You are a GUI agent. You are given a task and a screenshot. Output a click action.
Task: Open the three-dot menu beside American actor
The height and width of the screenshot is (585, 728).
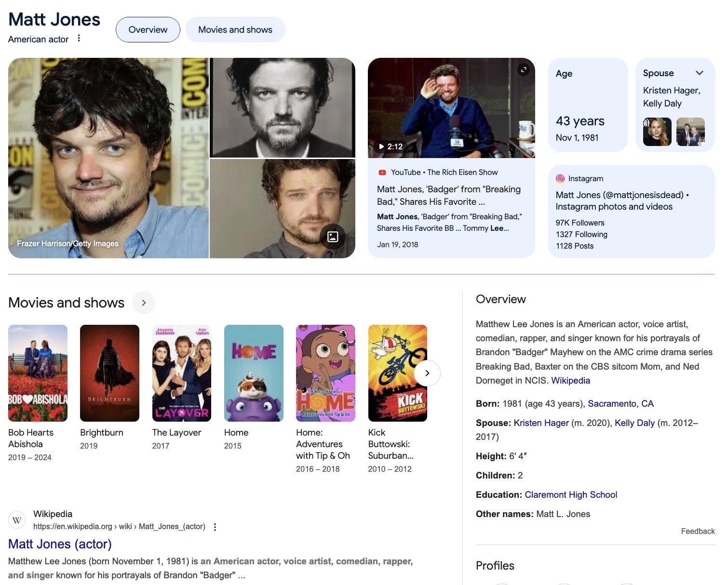[79, 39]
